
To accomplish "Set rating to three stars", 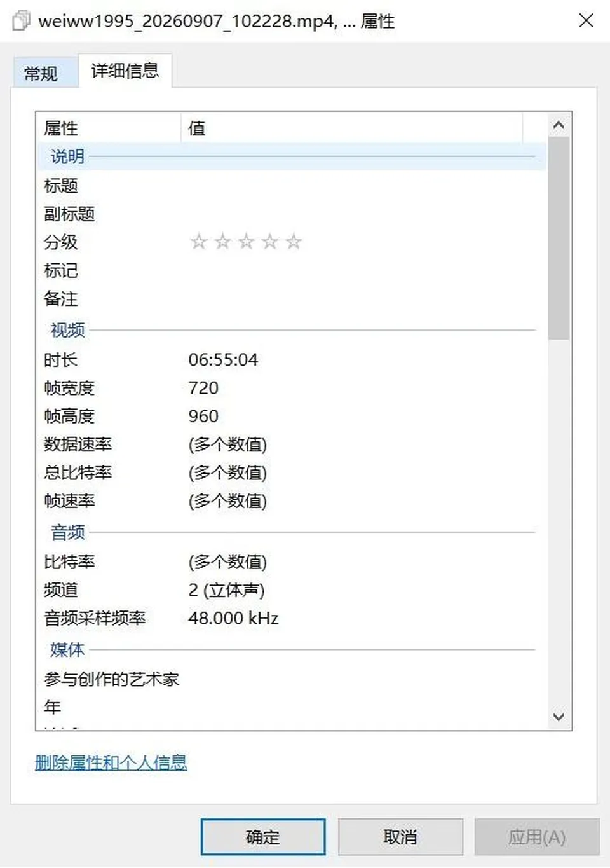I will point(246,242).
